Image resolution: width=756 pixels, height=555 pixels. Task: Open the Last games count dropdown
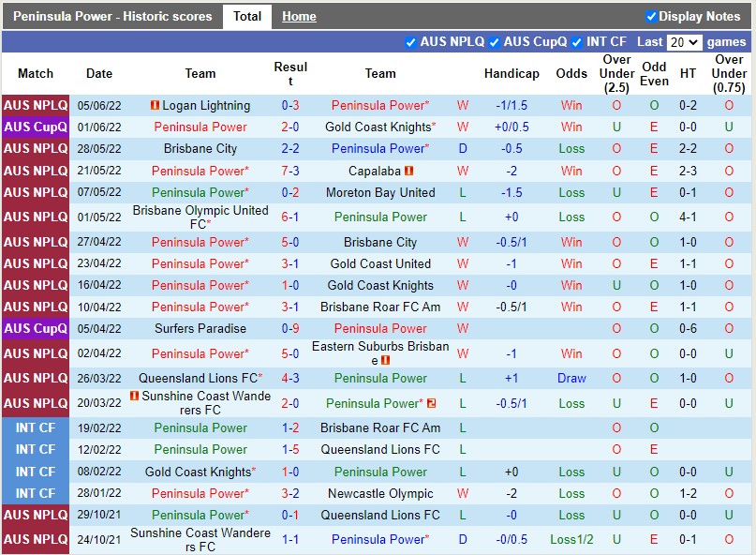pyautogui.click(x=683, y=41)
